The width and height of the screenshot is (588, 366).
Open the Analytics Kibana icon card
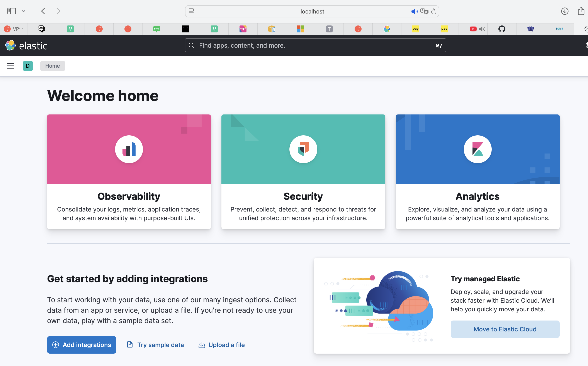(477, 149)
